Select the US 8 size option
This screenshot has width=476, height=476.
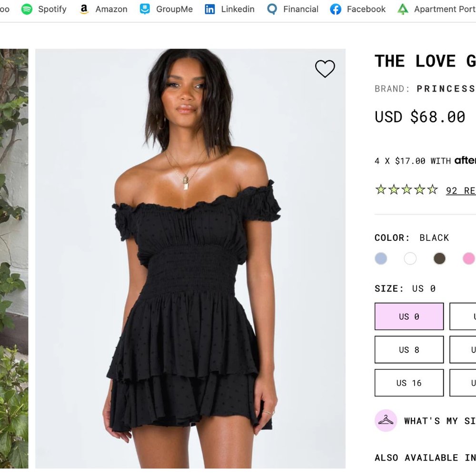point(409,349)
